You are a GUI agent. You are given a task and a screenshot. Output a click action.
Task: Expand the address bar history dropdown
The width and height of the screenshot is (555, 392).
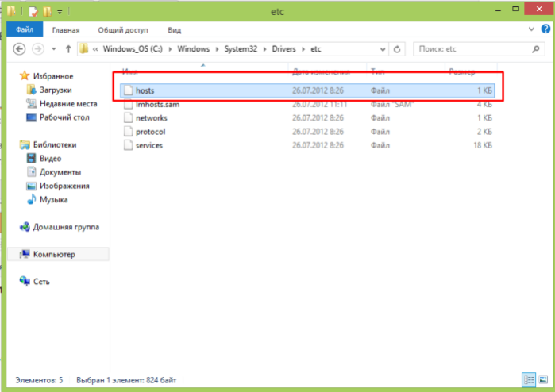383,49
